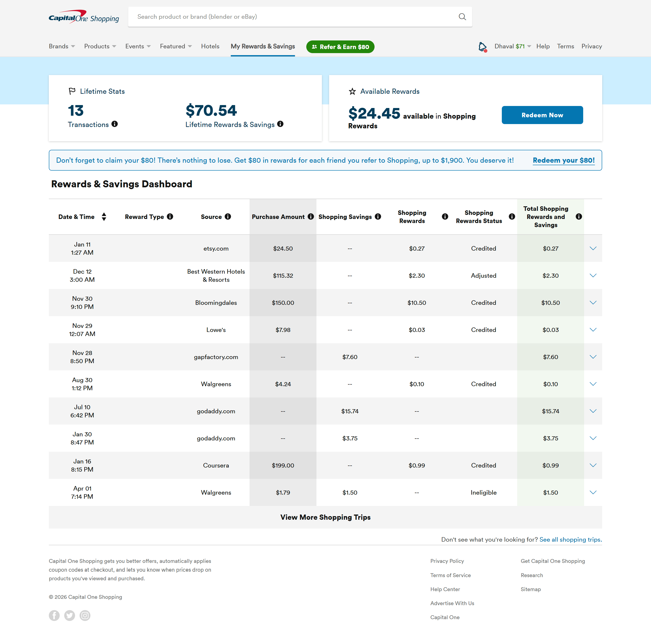Expand the Aug 30 Walgreens row
This screenshot has width=651, height=644.
point(593,384)
